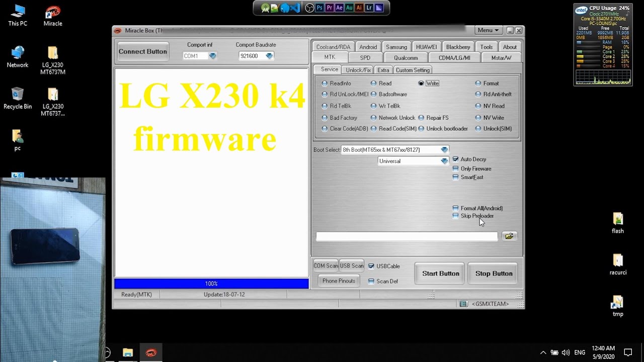Enable the Skip Preloader checkbox
The height and width of the screenshot is (362, 644).
click(455, 216)
